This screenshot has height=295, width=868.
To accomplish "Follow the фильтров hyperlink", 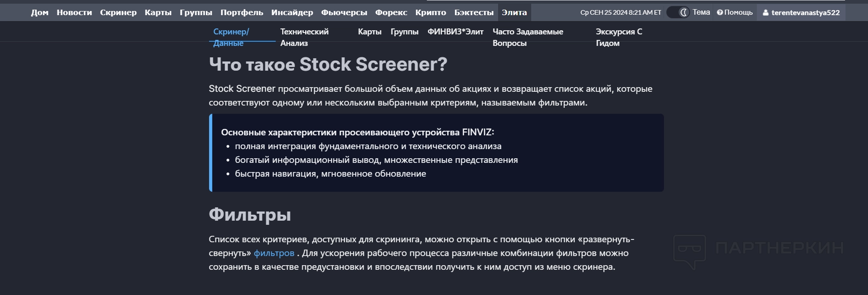I will [x=274, y=253].
